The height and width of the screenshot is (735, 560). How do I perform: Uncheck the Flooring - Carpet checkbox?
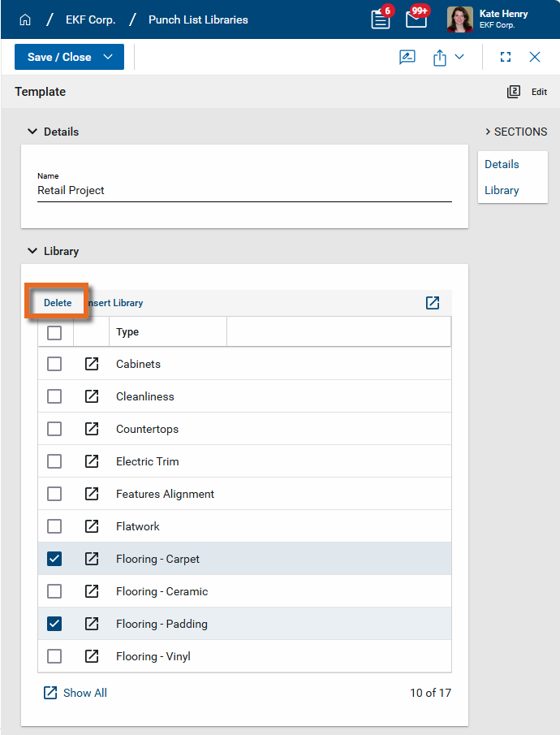[54, 559]
